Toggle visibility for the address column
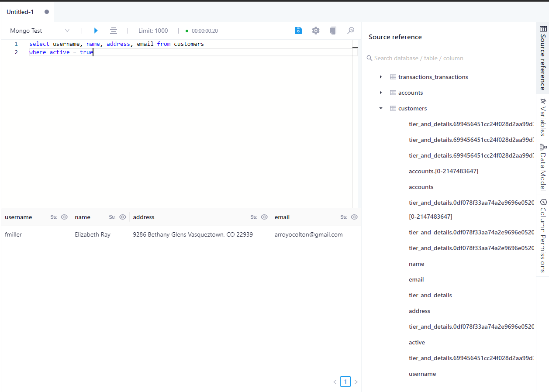Image resolution: width=549 pixels, height=392 pixels. pyautogui.click(x=264, y=217)
